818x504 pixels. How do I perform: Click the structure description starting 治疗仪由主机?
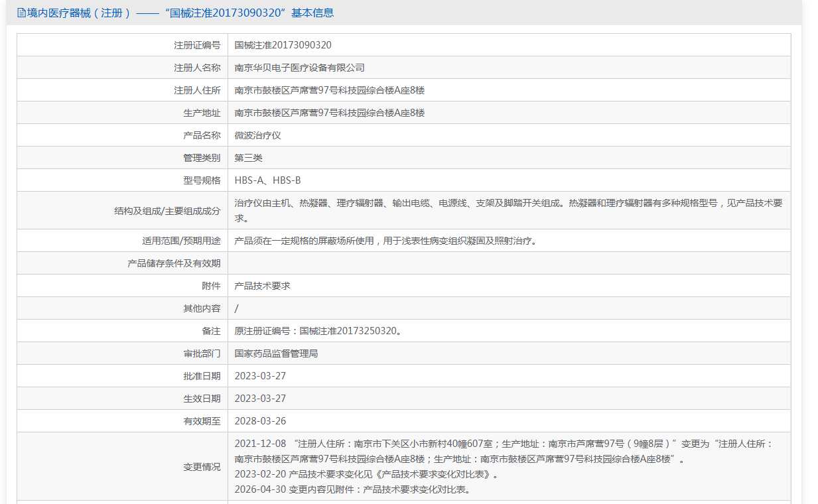click(509, 210)
